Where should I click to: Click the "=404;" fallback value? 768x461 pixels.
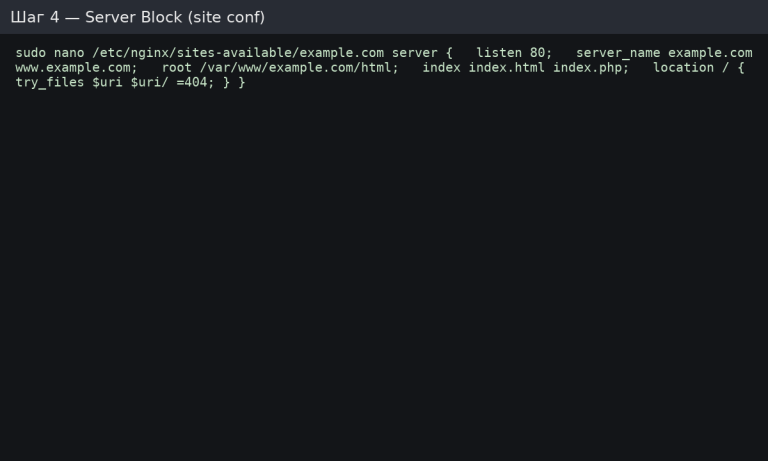pyautogui.click(x=196, y=82)
